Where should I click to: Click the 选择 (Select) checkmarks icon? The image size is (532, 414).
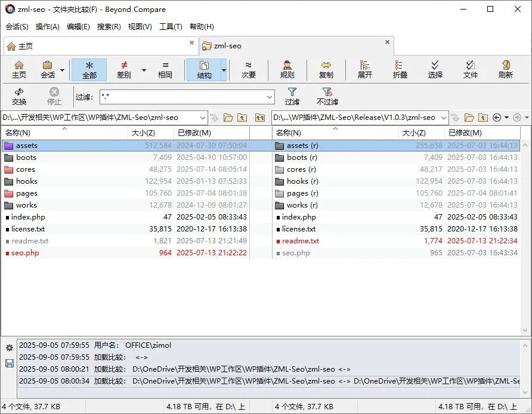tap(435, 70)
